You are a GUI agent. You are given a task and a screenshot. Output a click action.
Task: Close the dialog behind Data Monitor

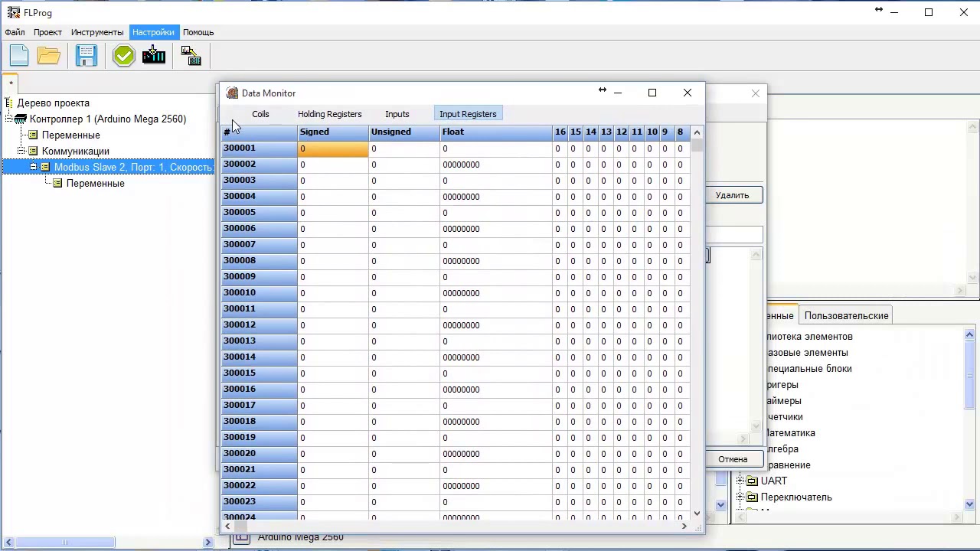pyautogui.click(x=756, y=93)
